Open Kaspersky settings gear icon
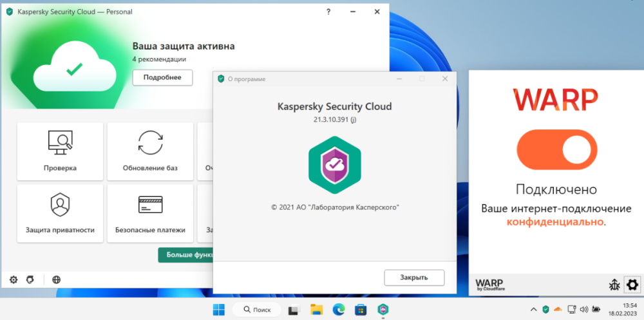Viewport: 644px width, 320px height. tap(14, 279)
